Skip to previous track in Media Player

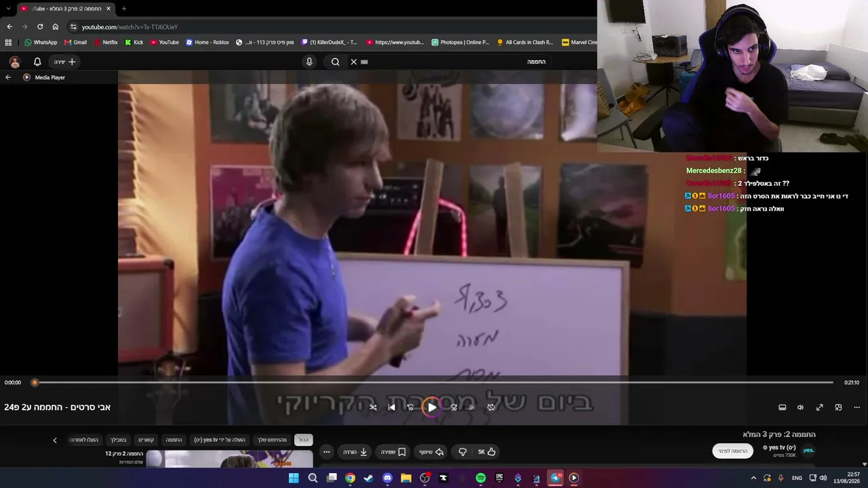point(391,407)
